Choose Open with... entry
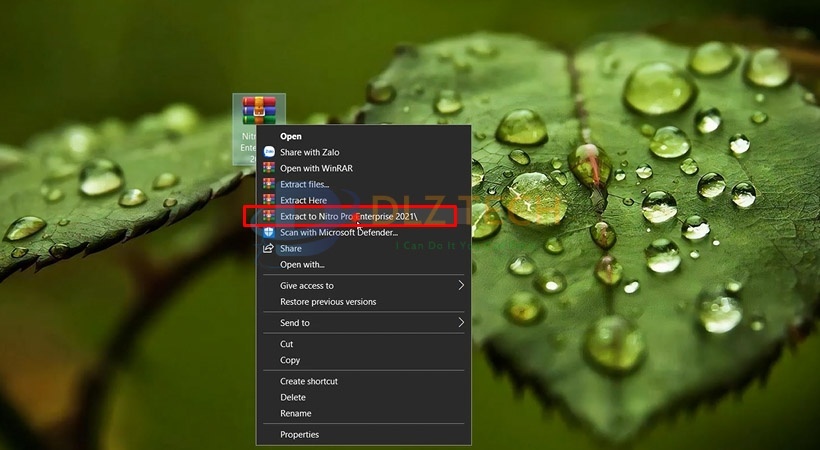This screenshot has width=820, height=450. pyautogui.click(x=302, y=264)
